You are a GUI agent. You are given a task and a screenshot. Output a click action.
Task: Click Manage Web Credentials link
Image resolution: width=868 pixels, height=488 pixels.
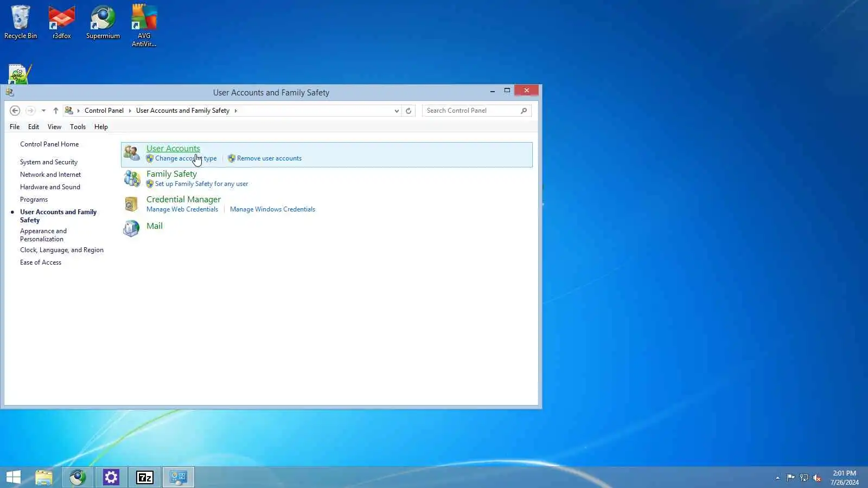[182, 209]
